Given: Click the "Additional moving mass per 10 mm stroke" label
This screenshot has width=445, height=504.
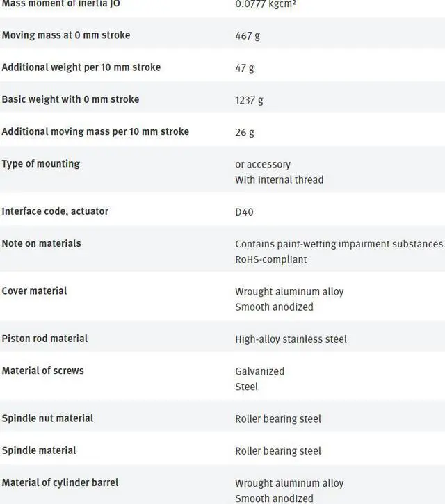Looking at the screenshot, I should [95, 131].
